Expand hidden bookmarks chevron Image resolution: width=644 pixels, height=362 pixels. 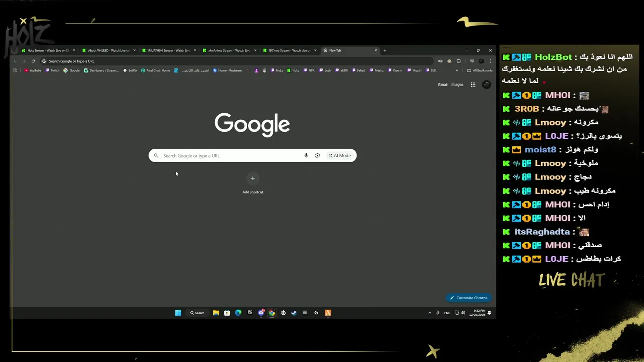pyautogui.click(x=457, y=71)
